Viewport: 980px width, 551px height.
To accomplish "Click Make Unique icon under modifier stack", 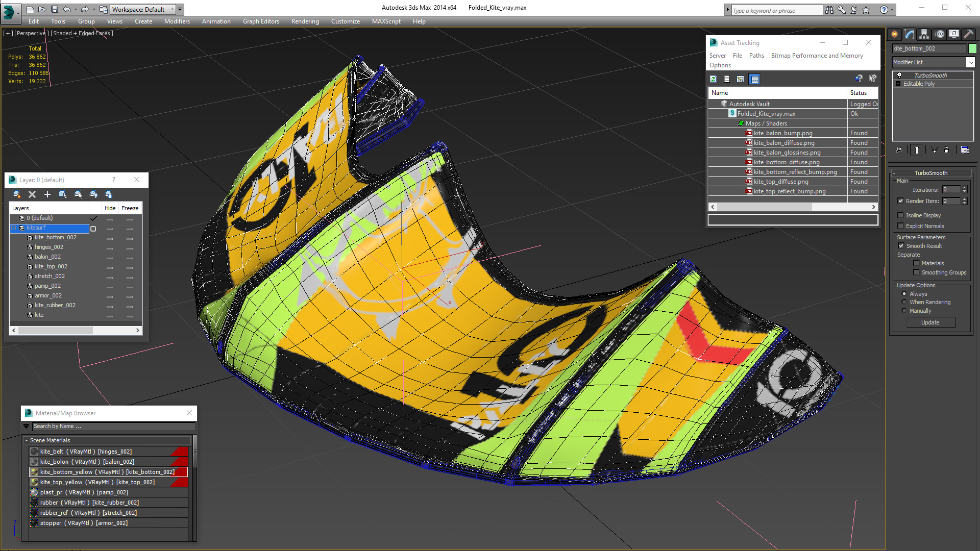I will pos(934,150).
